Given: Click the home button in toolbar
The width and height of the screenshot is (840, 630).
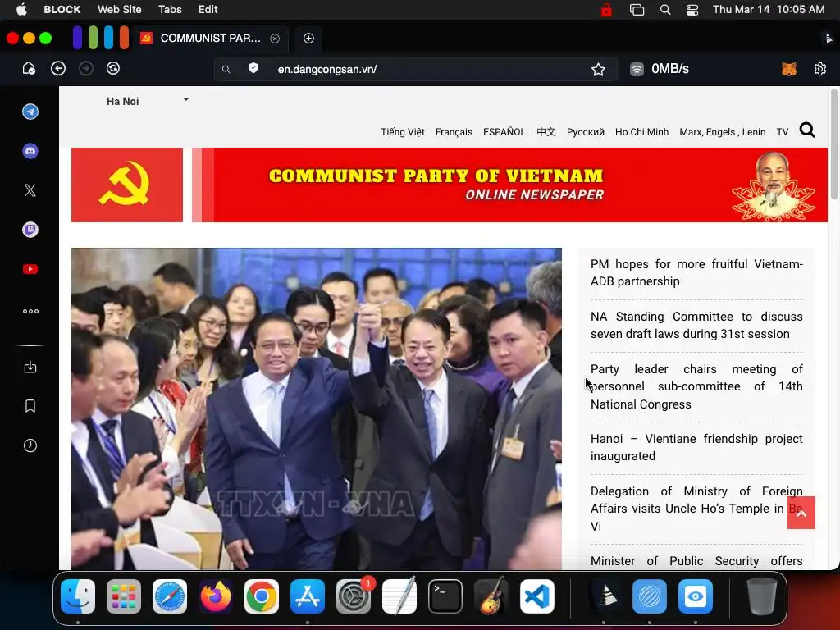Looking at the screenshot, I should 29,69.
